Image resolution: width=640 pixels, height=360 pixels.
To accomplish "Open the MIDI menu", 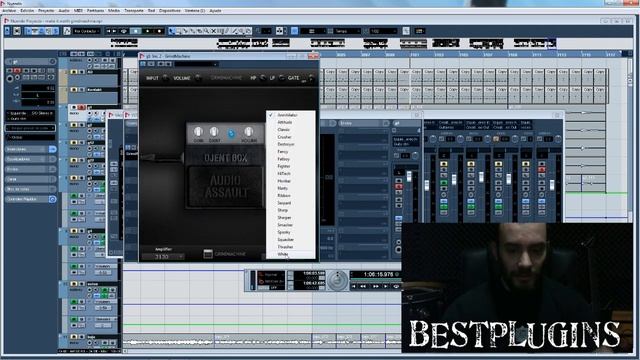I will click(78, 11).
